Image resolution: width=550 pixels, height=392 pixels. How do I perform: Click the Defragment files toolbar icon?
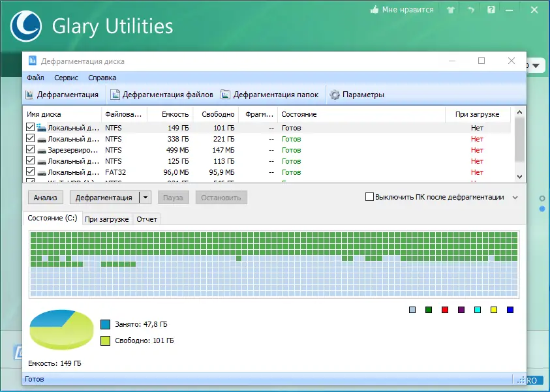pyautogui.click(x=115, y=95)
